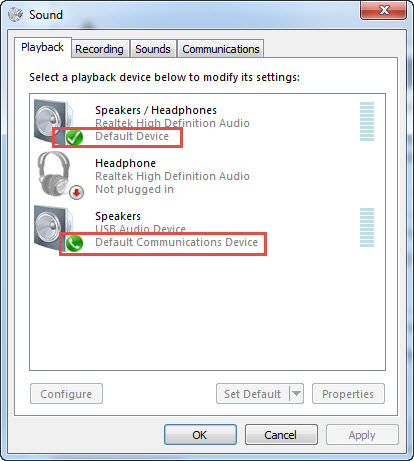The width and height of the screenshot is (414, 461).
Task: Click the red down-arrow not plugged in badge
Action: tap(76, 192)
